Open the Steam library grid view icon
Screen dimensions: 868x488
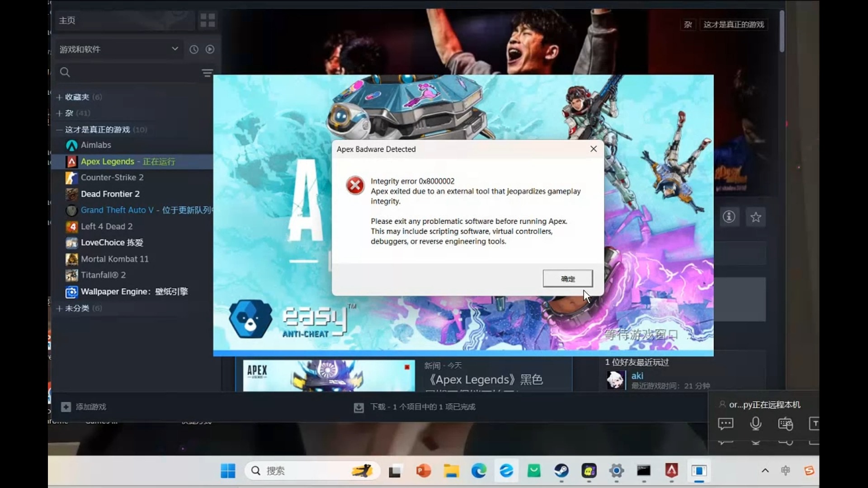coord(208,20)
